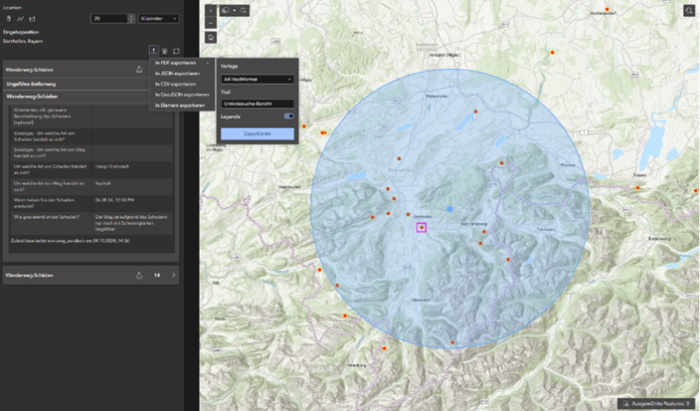The width and height of the screenshot is (700, 411).
Task: Activate the map selection tool
Action: [x=226, y=11]
